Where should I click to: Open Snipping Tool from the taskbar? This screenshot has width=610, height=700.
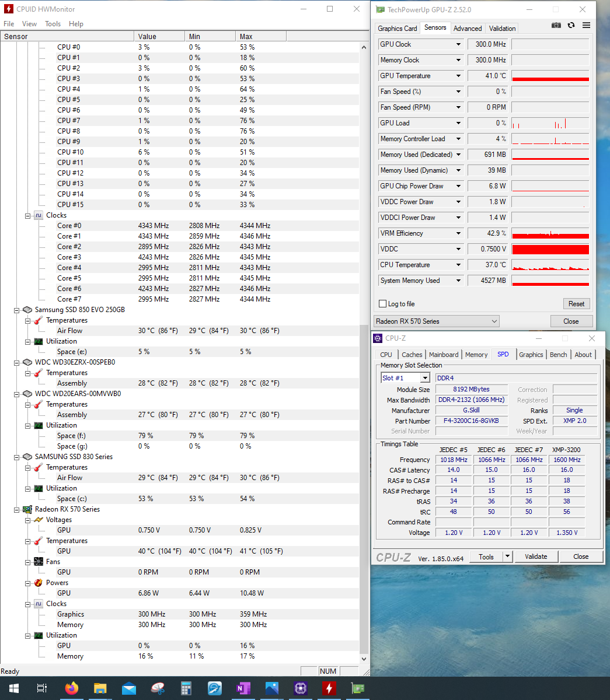[x=157, y=688]
